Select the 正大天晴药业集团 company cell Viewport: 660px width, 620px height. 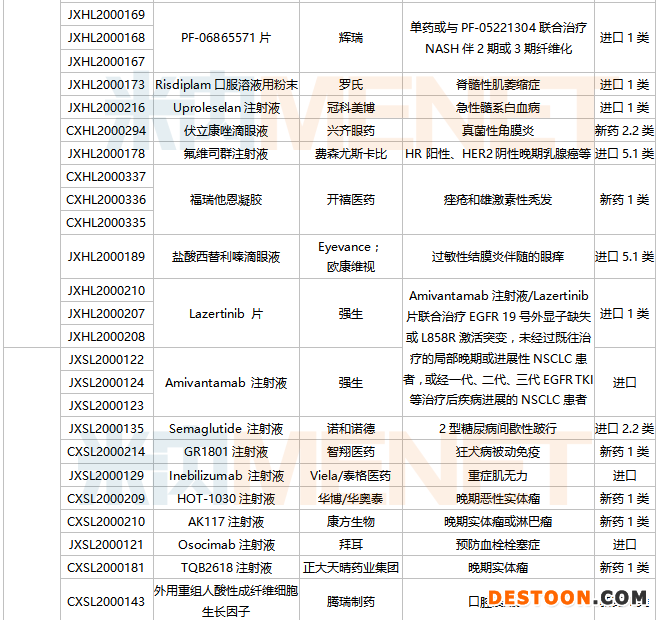tap(351, 568)
